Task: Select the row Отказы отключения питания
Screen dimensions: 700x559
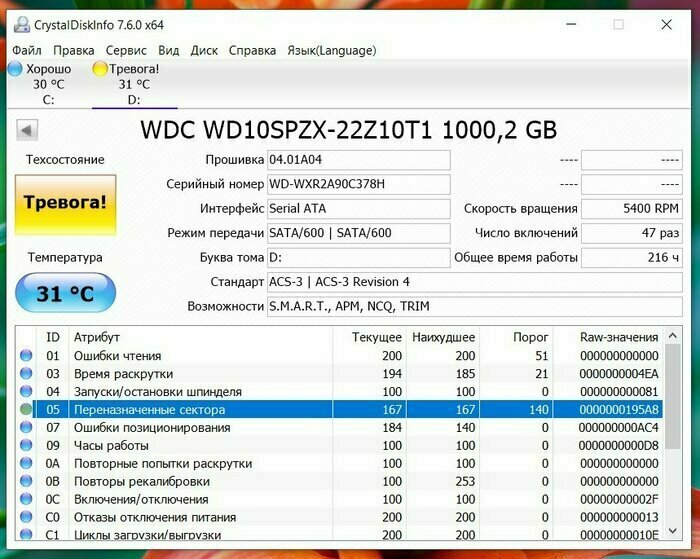Action: (x=340, y=517)
